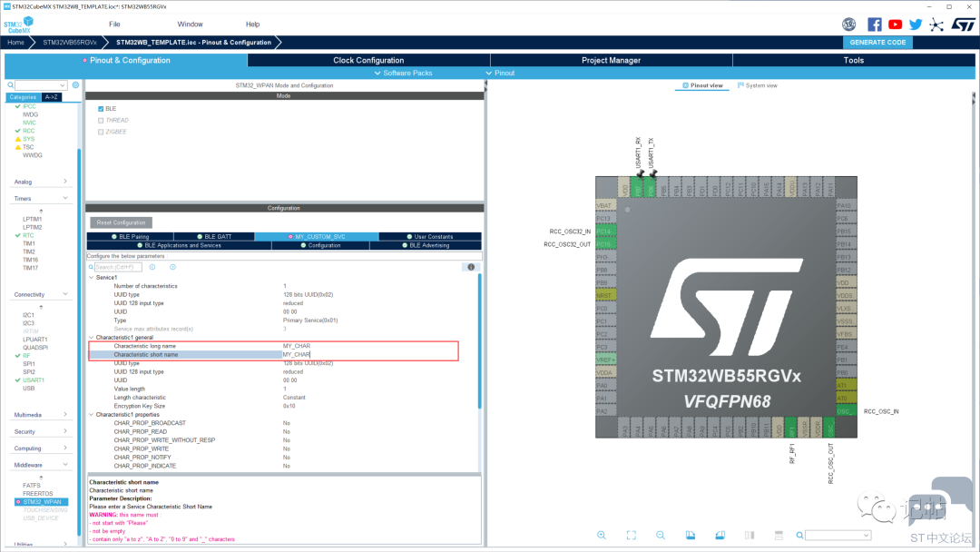The height and width of the screenshot is (552, 980).
Task: Select STM32_WPAN in the Middleware list
Action: click(x=42, y=501)
